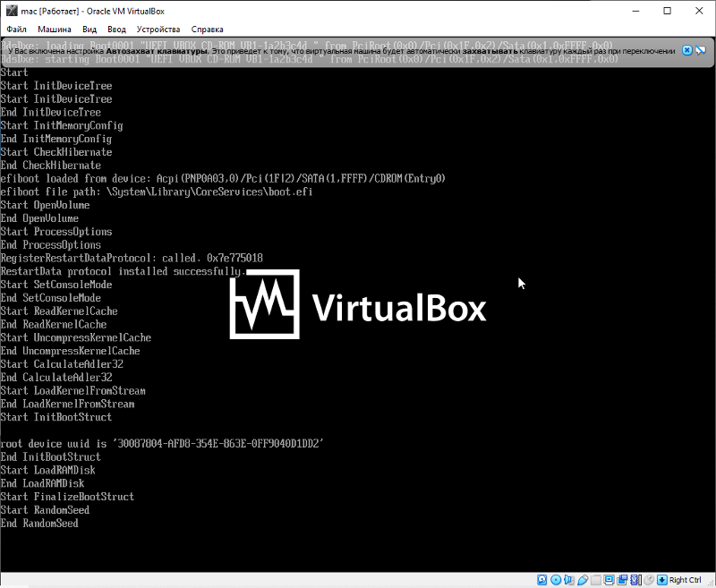
Task: Expand the Вид menu
Action: [x=89, y=29]
